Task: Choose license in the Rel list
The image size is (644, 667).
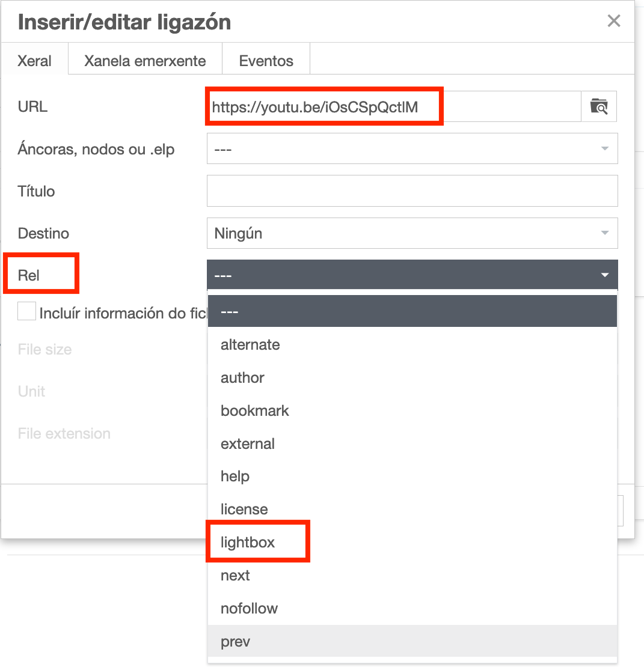Action: 244,510
